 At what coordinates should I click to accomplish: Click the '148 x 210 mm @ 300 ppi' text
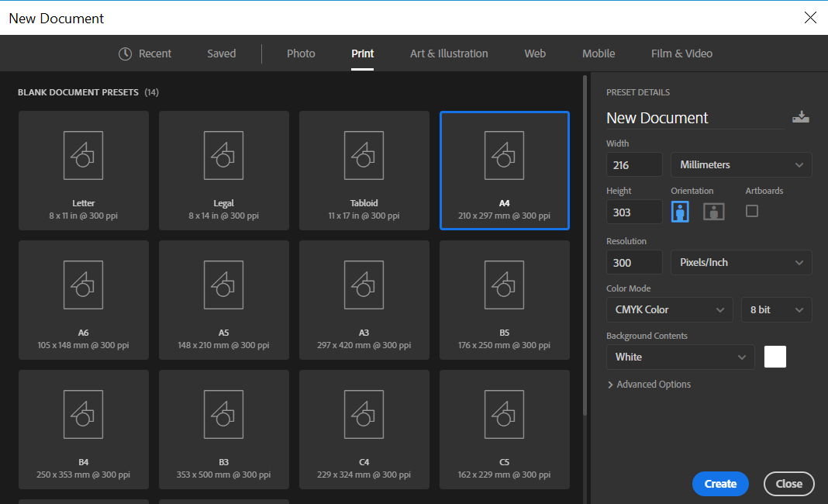coord(224,345)
